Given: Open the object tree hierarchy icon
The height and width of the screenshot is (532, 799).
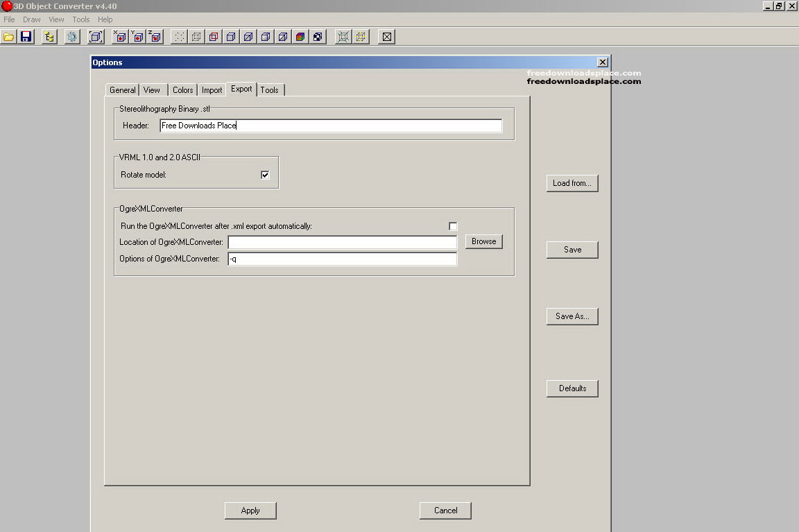Looking at the screenshot, I should pos(49,37).
